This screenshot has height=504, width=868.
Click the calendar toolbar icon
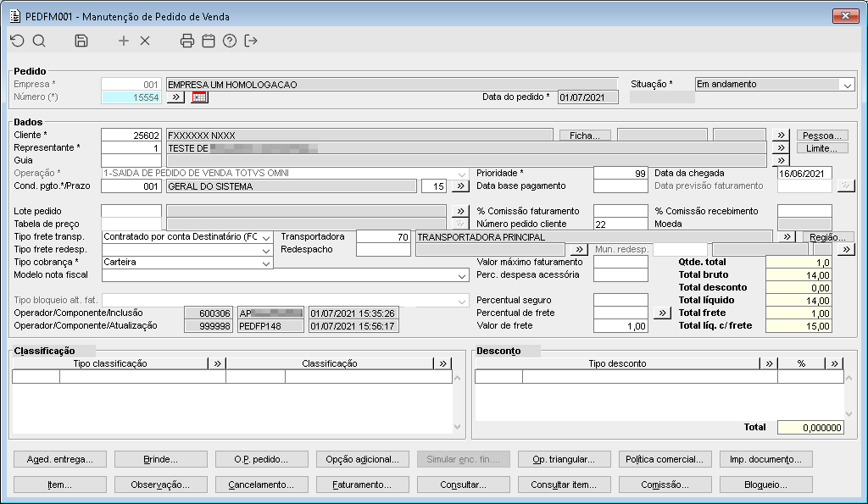coord(209,41)
